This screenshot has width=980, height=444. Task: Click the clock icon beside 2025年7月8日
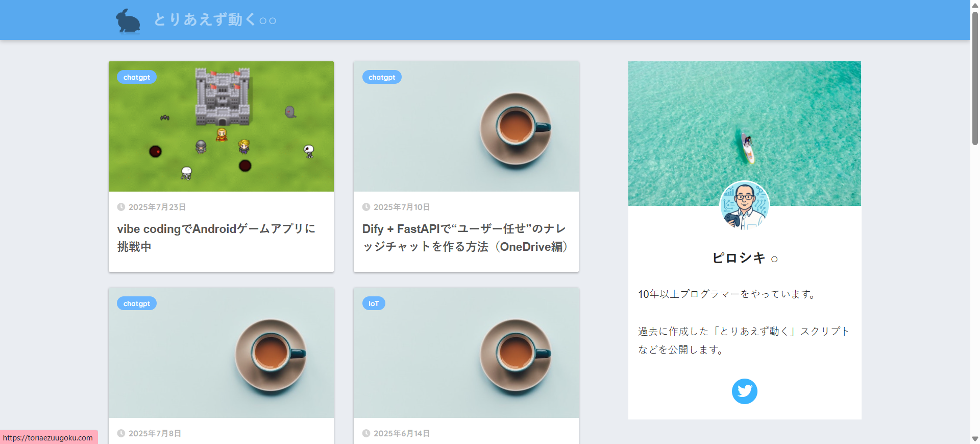121,433
